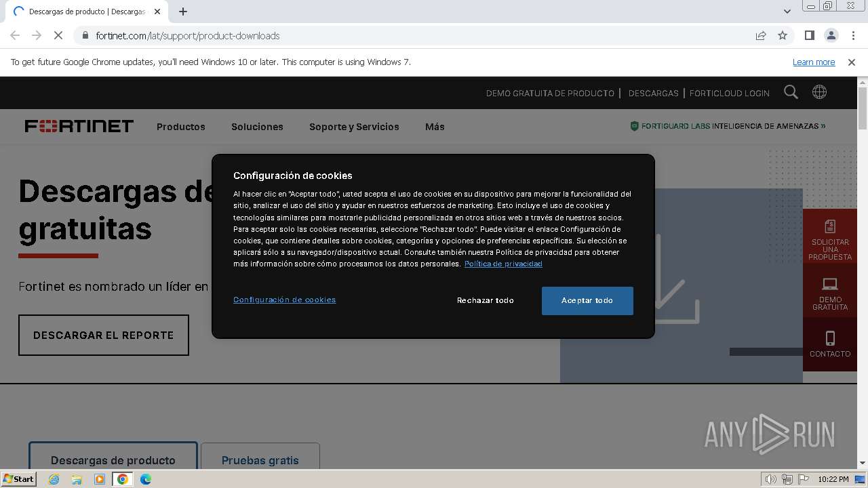
Task: Toggle the Chrome side panel
Action: (x=809, y=35)
